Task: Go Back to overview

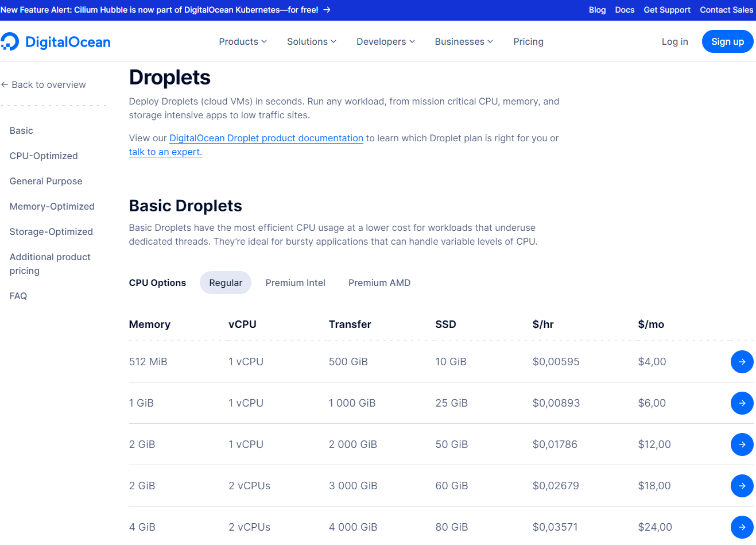Action: click(44, 84)
